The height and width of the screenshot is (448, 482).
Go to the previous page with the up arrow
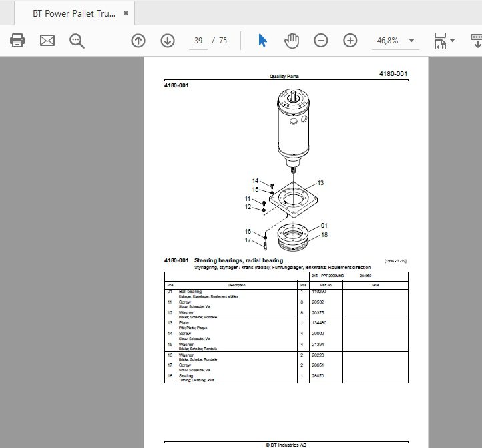point(138,41)
